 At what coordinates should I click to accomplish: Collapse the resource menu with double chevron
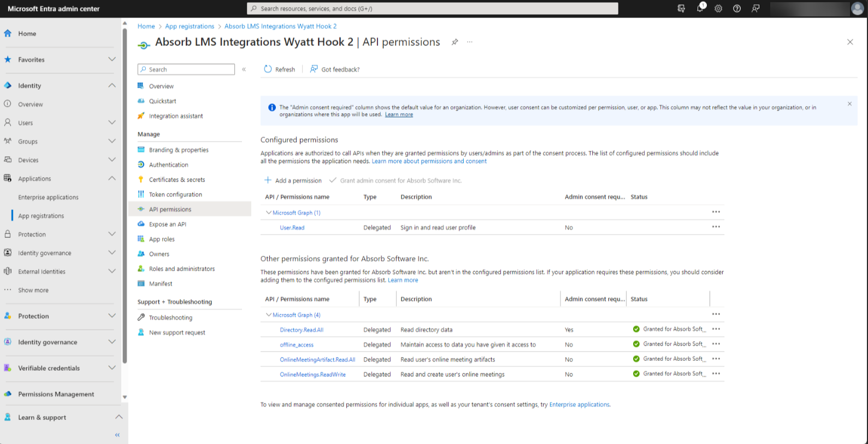pos(244,69)
